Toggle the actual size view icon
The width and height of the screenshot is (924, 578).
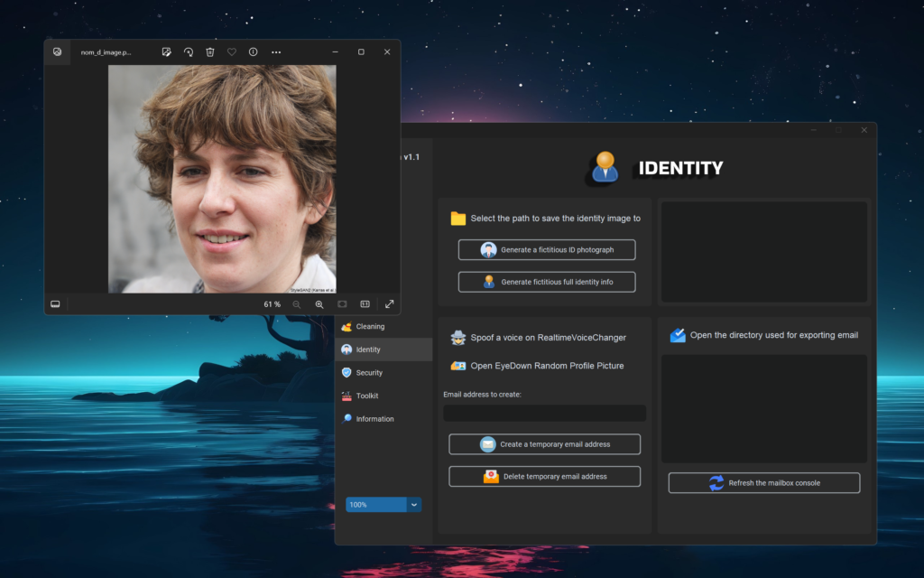(365, 304)
